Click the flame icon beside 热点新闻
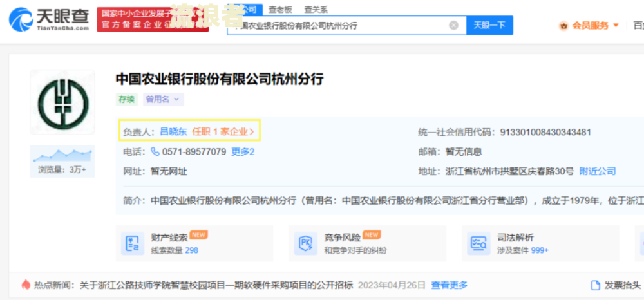Viewport: 644px width, 300px height. (x=26, y=285)
